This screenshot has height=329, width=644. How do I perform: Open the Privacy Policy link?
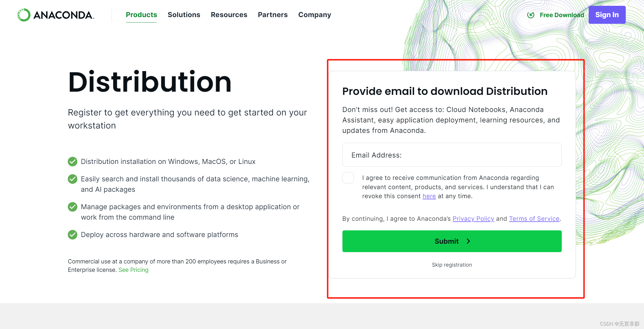point(473,219)
